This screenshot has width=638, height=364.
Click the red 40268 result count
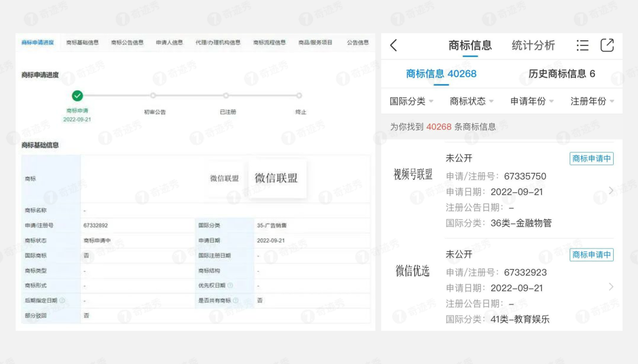pyautogui.click(x=438, y=127)
